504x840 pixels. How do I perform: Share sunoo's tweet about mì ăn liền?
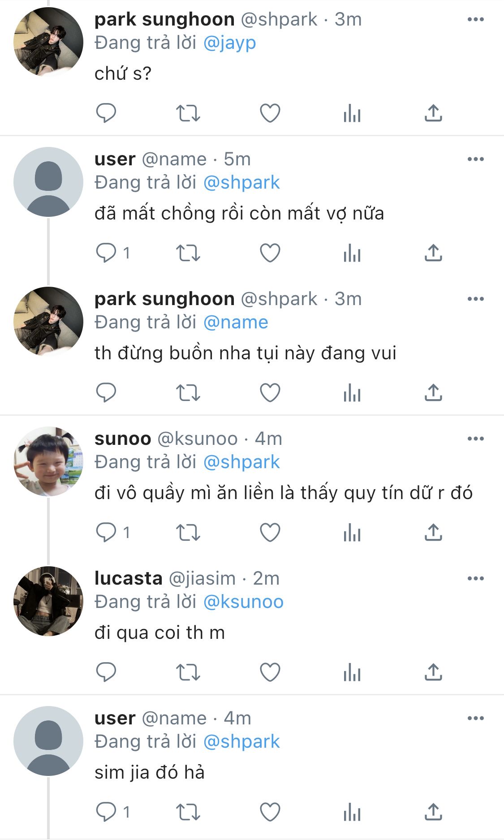pyautogui.click(x=433, y=532)
